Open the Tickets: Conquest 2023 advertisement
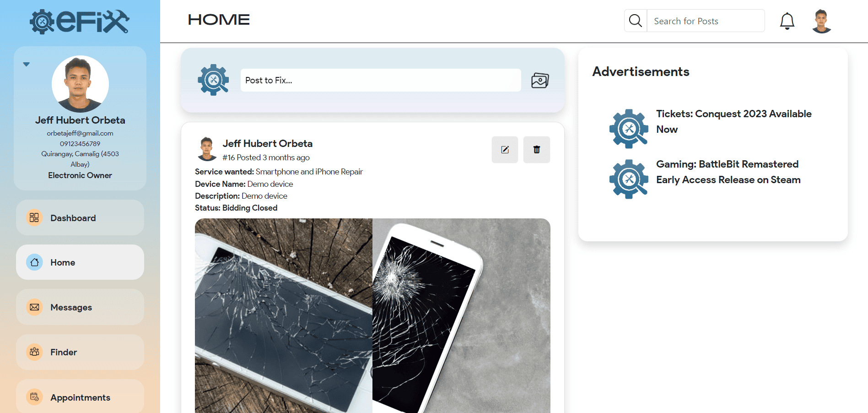 (x=734, y=121)
